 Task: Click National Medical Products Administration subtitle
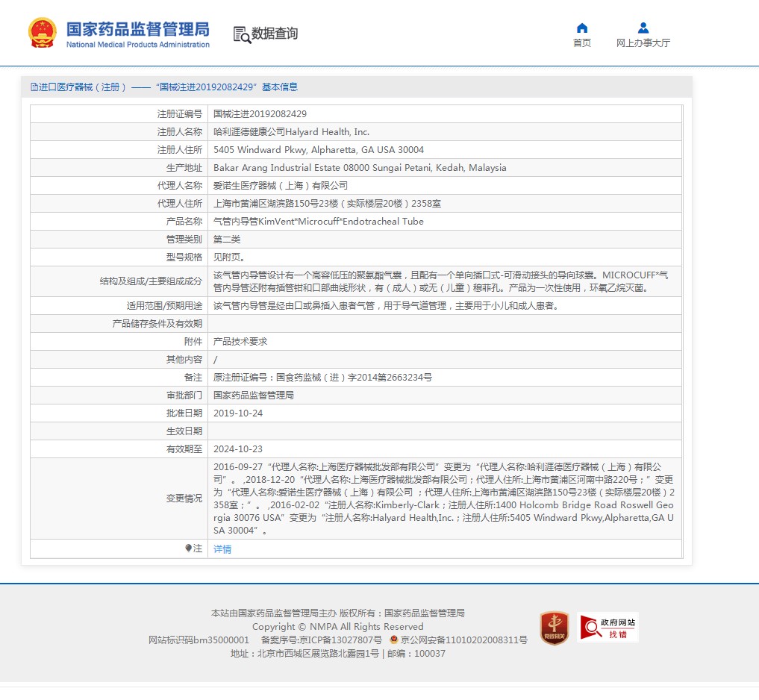click(138, 45)
